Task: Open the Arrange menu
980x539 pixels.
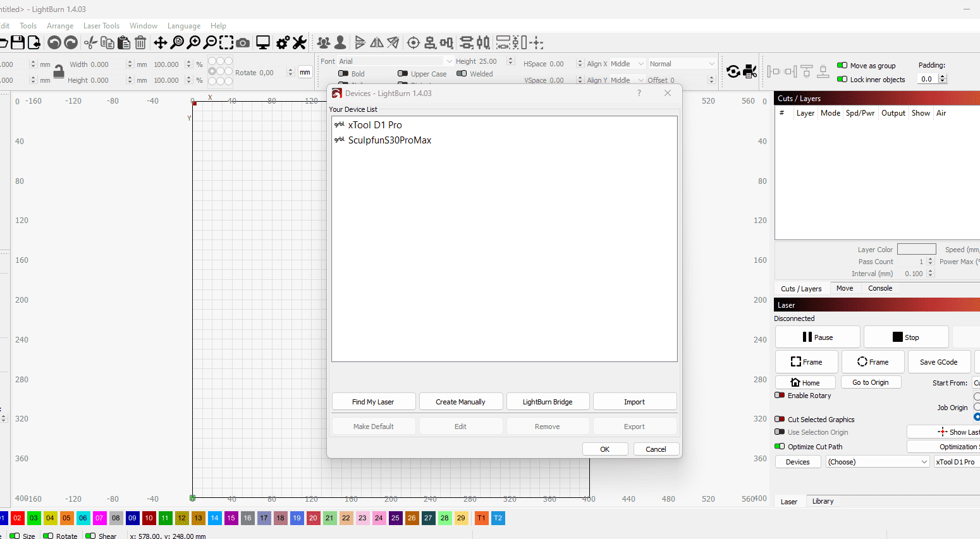Action: click(x=60, y=26)
